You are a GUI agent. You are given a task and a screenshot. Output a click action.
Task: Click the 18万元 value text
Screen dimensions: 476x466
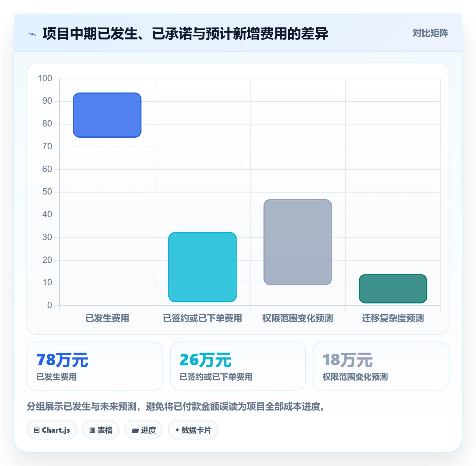(x=347, y=360)
